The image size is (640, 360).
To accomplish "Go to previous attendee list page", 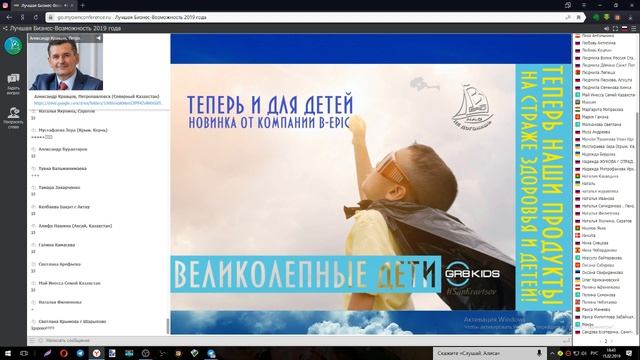I will (x=600, y=341).
